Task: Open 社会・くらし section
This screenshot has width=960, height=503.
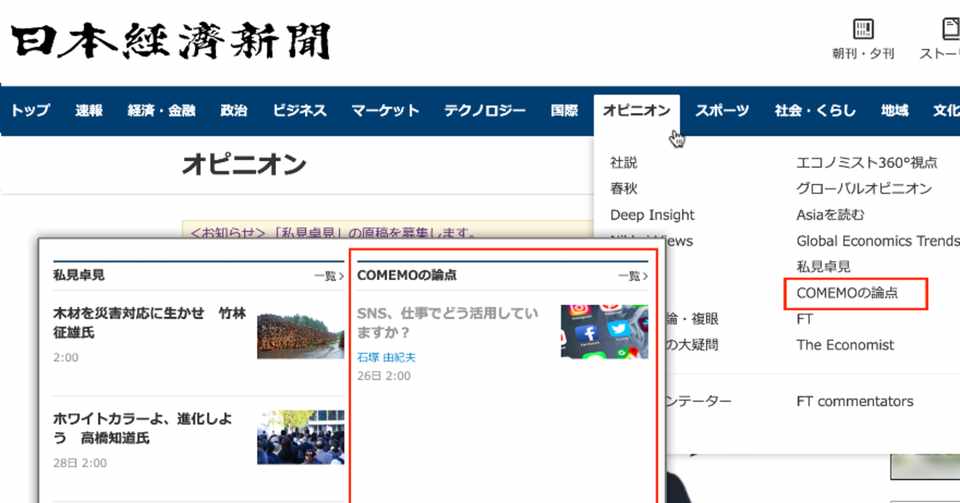Action: tap(815, 111)
